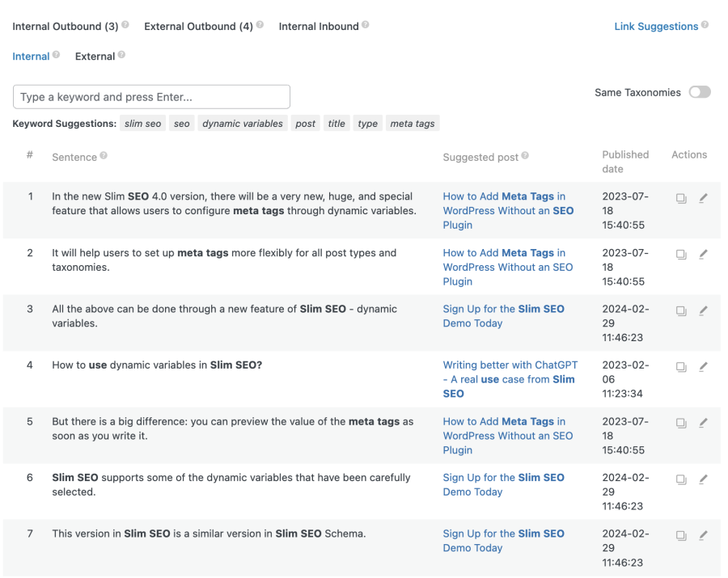The width and height of the screenshot is (728, 578).
Task: Edit the sentence in row 7
Action: [x=704, y=535]
